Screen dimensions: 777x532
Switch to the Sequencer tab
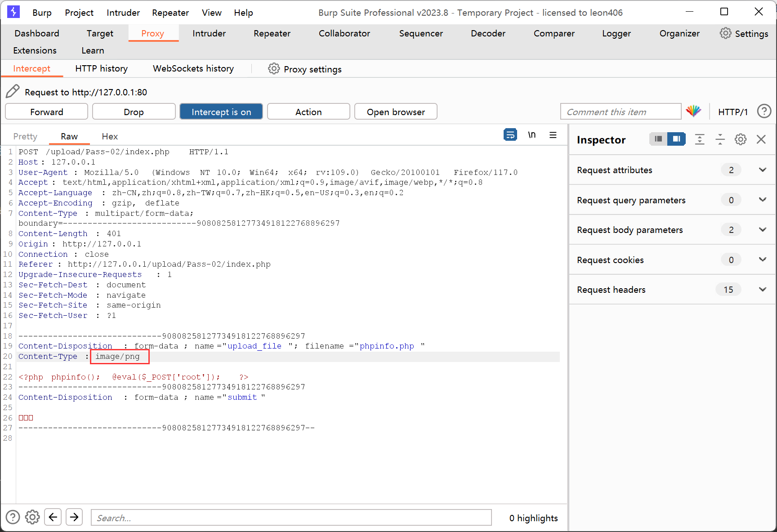coord(421,33)
